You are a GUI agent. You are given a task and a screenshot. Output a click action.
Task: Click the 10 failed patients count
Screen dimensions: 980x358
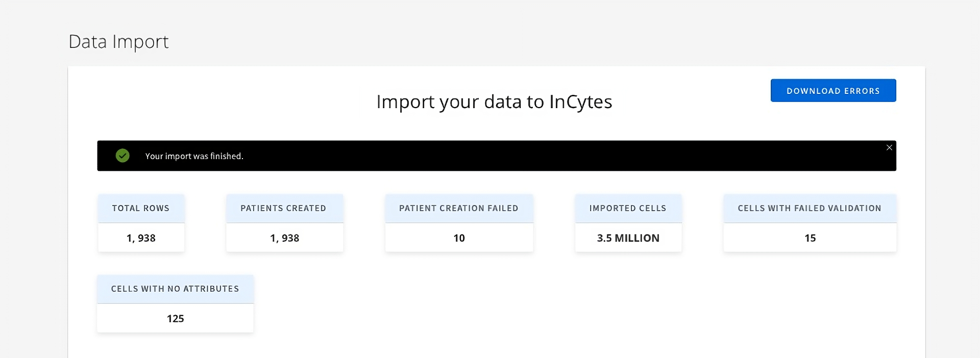click(x=458, y=237)
